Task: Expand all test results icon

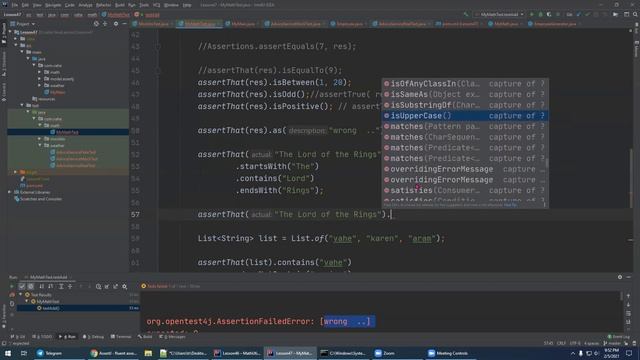Action: (61, 287)
